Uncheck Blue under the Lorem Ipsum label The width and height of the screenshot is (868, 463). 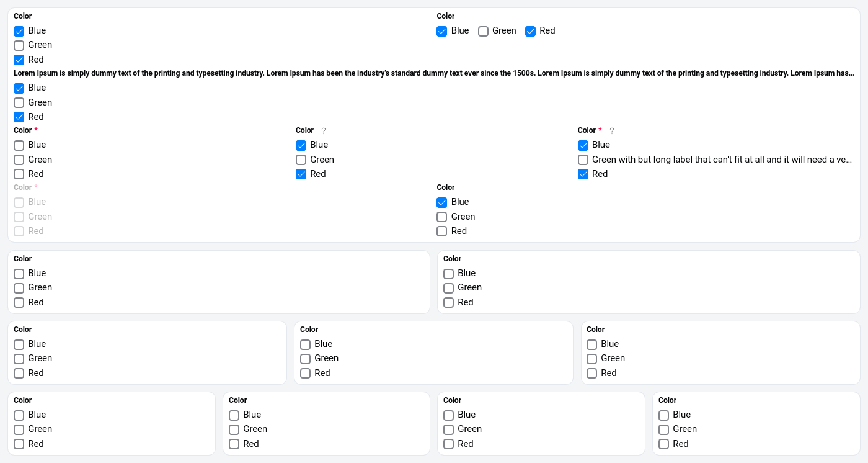point(19,88)
